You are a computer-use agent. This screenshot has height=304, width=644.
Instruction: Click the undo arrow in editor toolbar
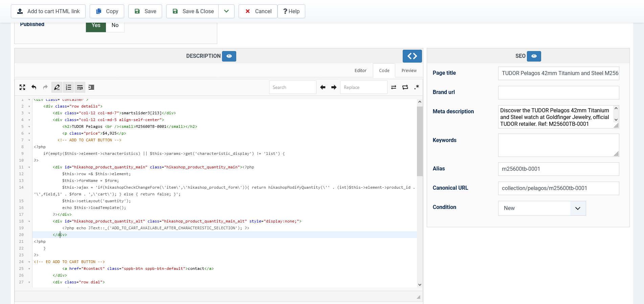click(x=34, y=87)
